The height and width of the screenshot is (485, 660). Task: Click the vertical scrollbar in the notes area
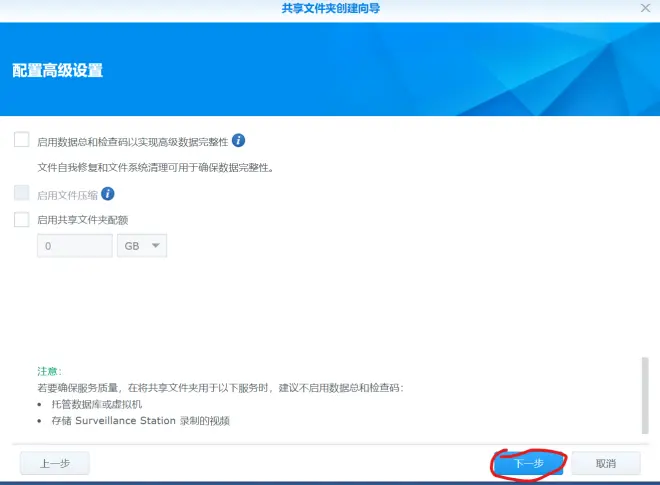click(x=645, y=395)
